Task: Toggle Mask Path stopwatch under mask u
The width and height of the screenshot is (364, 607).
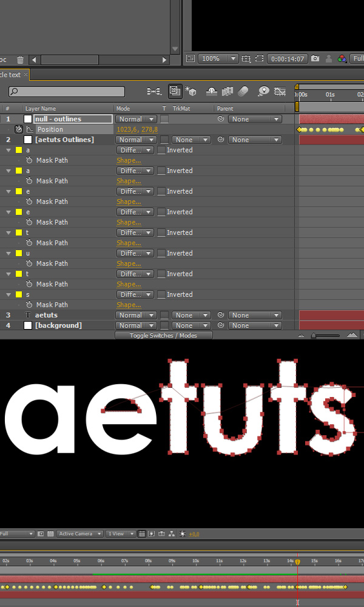Action: (x=29, y=263)
